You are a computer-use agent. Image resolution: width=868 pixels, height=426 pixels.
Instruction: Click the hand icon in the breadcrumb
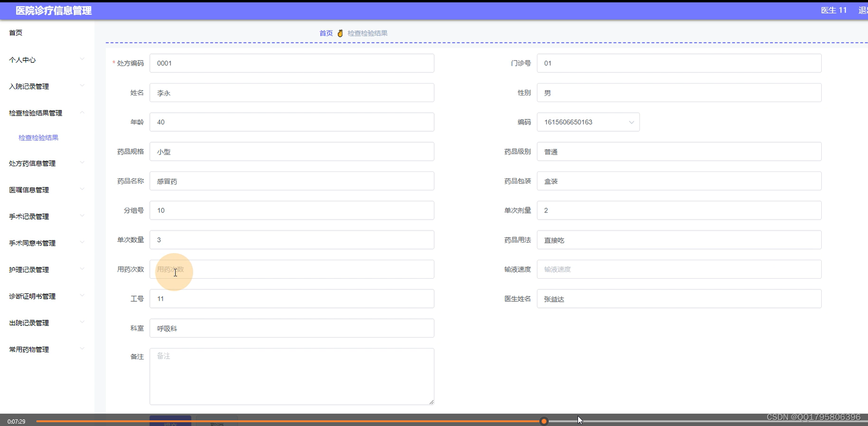(x=340, y=33)
